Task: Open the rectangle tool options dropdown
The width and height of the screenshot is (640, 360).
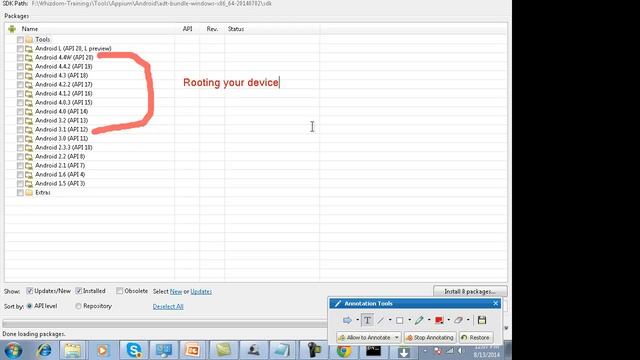Action: [409, 320]
